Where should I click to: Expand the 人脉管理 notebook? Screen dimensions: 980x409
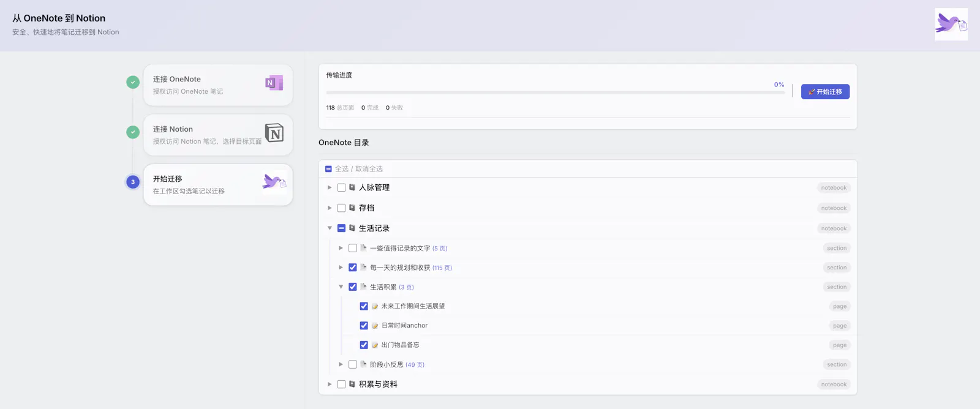click(x=330, y=187)
